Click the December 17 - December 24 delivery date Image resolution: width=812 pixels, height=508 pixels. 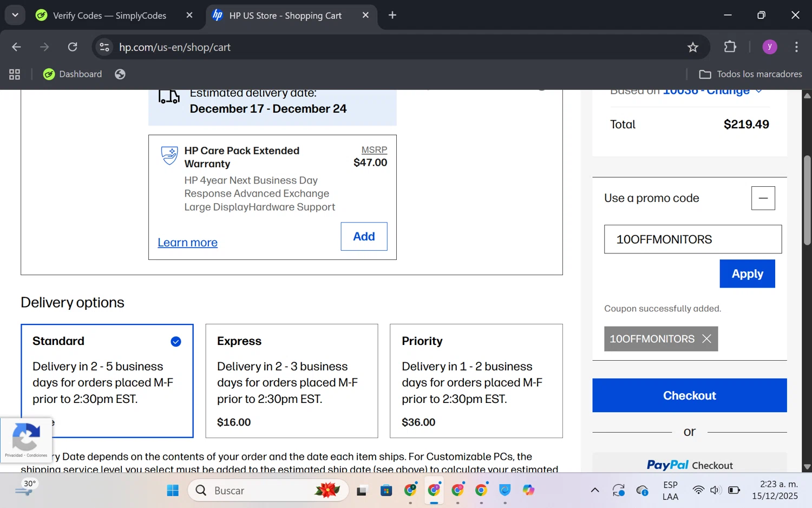pyautogui.click(x=268, y=109)
